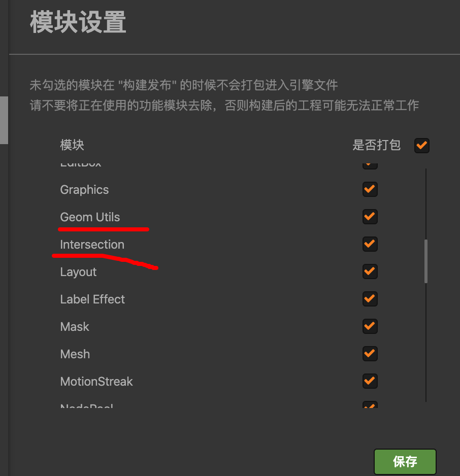Select the Mask module label
This screenshot has height=476, width=460.
[75, 327]
